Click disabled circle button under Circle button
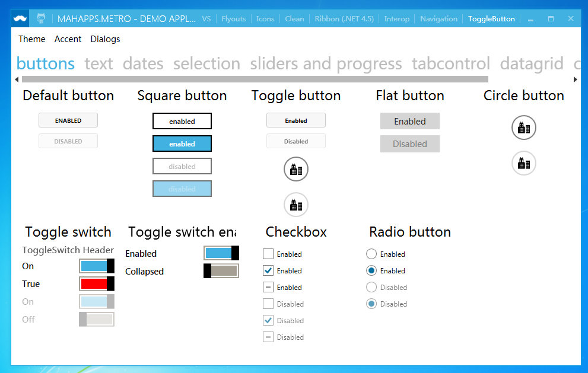The image size is (588, 373). coord(523,163)
